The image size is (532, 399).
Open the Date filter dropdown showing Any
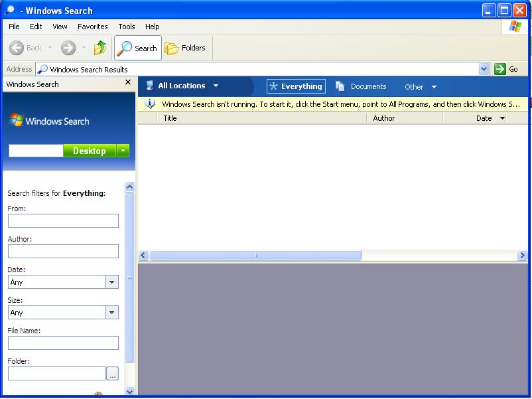(111, 281)
